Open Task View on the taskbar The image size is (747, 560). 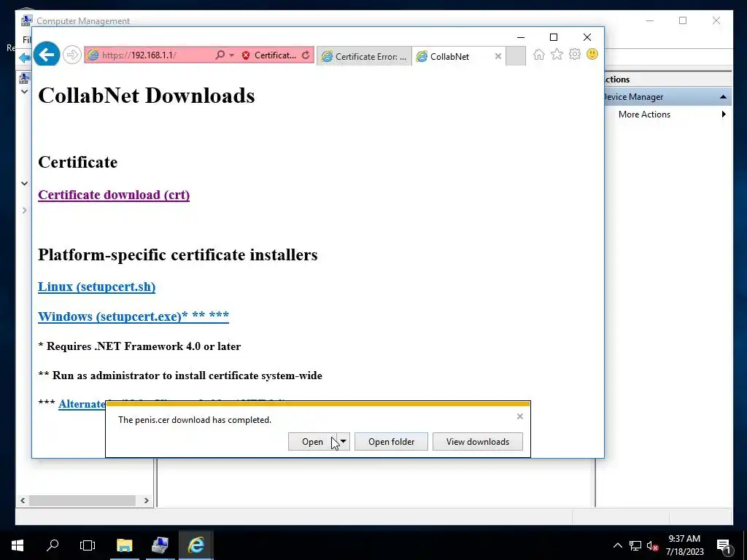tap(88, 545)
